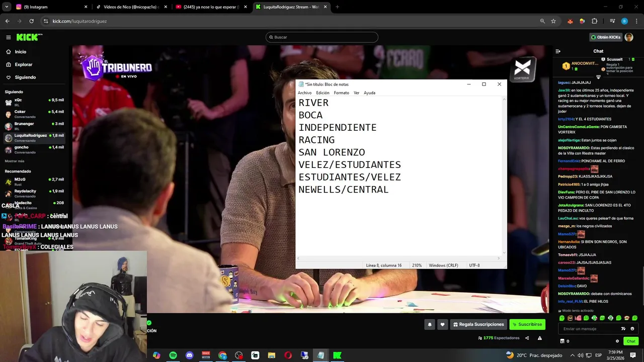Open the chat emote picker smiley

pyautogui.click(x=632, y=329)
